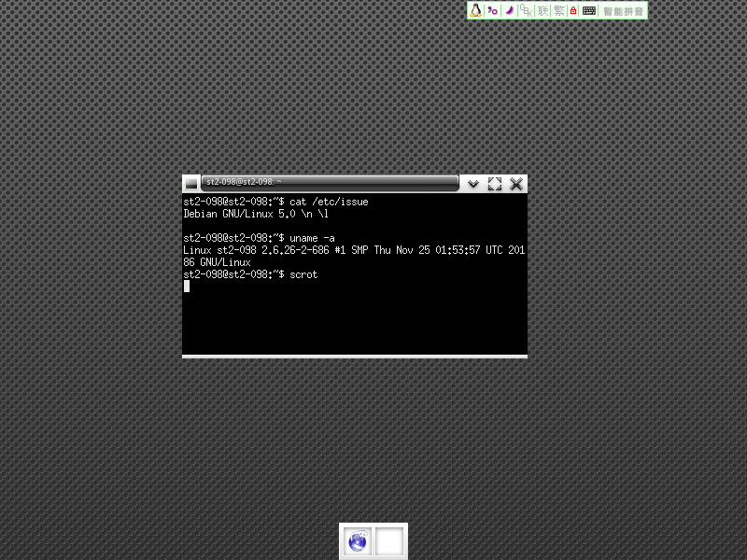The width and height of the screenshot is (747, 560).
Task: Close the terminal window
Action: point(516,184)
